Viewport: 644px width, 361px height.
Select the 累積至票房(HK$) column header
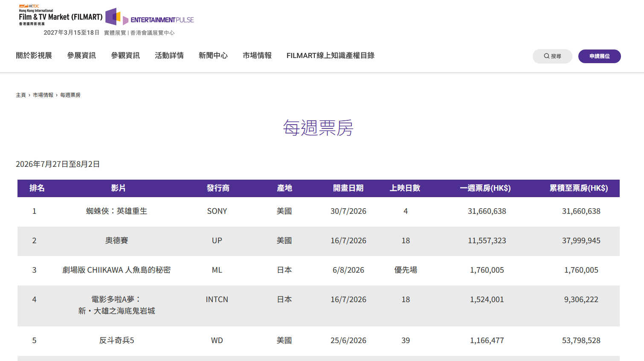578,188
